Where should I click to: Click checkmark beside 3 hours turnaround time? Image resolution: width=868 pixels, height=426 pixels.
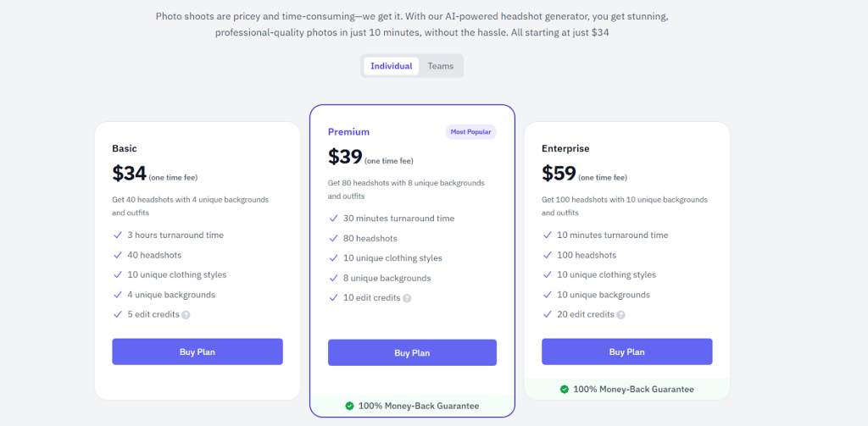(x=117, y=235)
